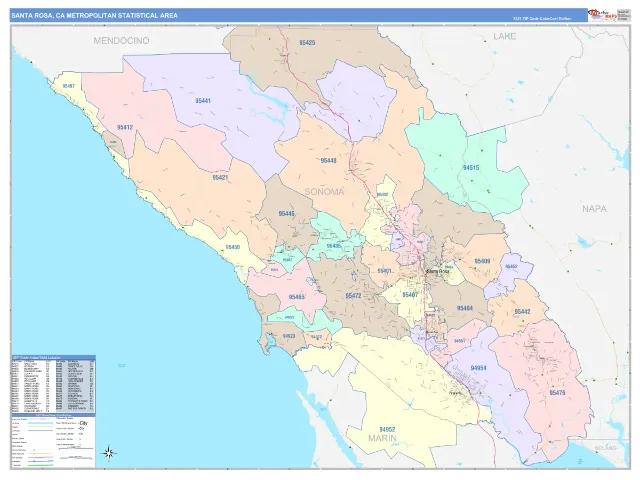This screenshot has width=640, height=480.
Task: Select ZIP code label 95450
Action: point(233,247)
